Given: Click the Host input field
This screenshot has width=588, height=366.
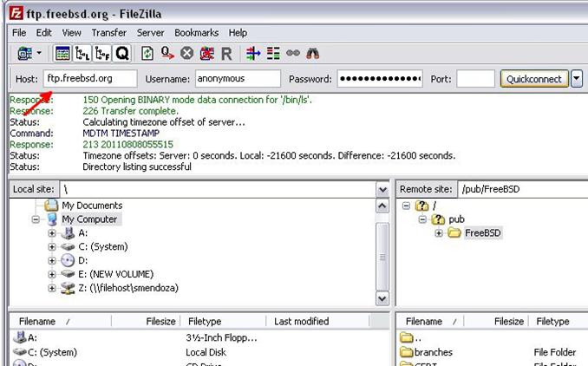Looking at the screenshot, I should coord(90,79).
